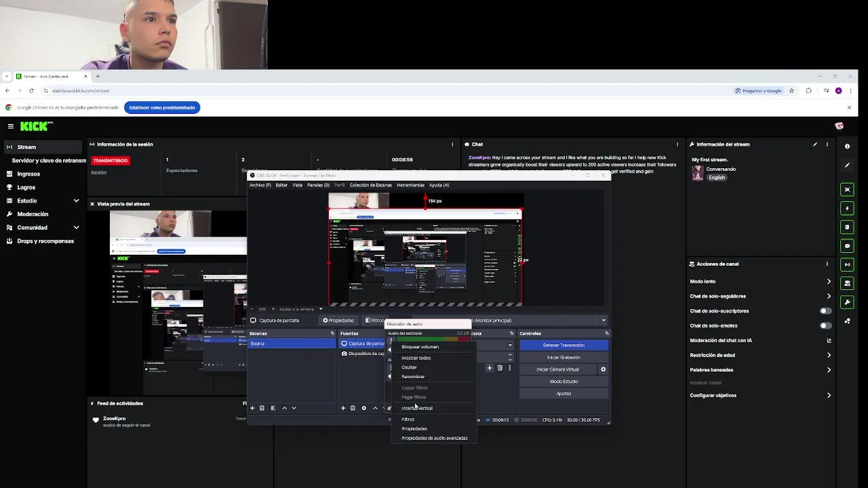The width and height of the screenshot is (868, 488).
Task: Open Moderación del chat con IA link icon
Action: [829, 340]
